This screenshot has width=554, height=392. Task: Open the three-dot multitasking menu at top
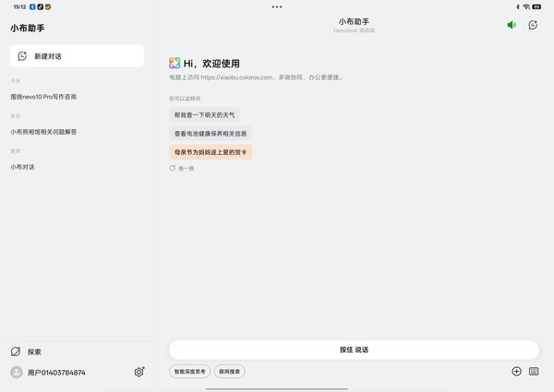pos(277,6)
